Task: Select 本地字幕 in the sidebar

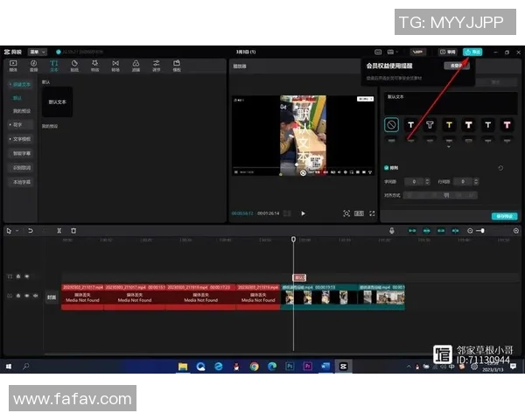Action: click(x=21, y=182)
